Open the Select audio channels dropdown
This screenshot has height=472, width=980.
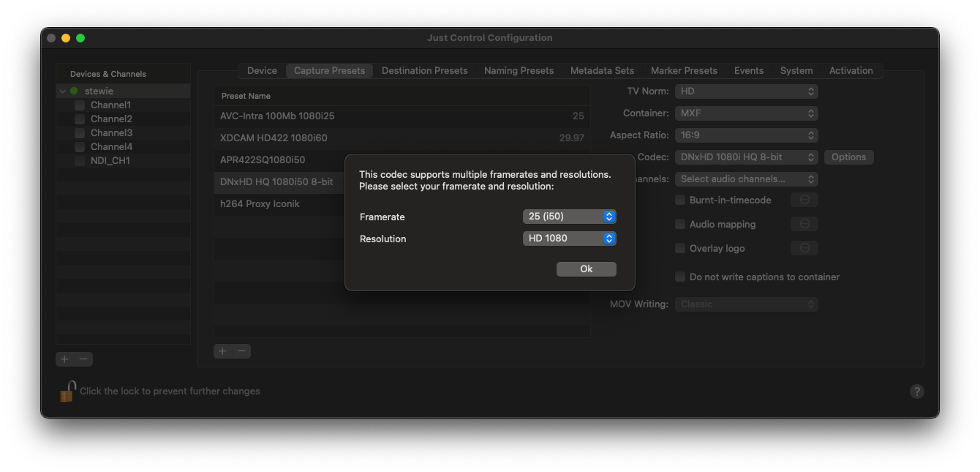[x=747, y=179]
